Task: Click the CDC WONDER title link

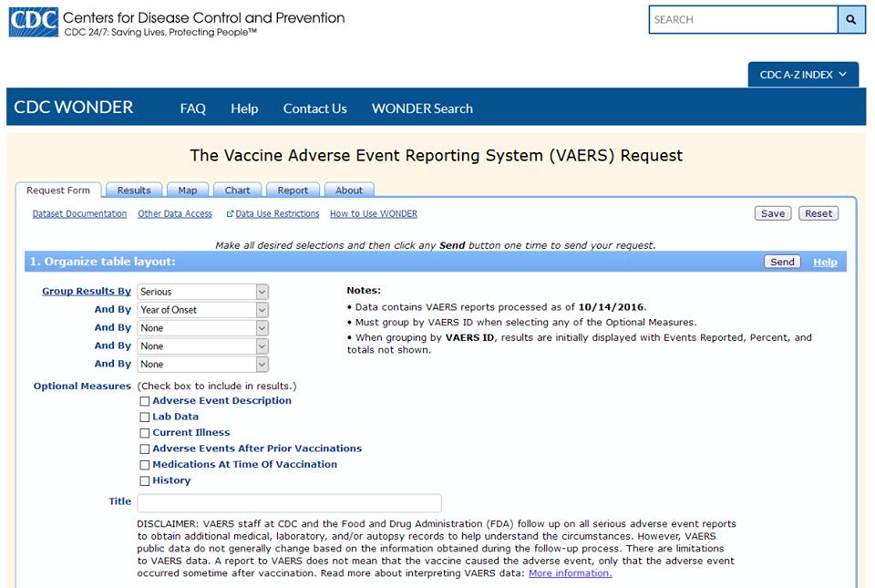Action: click(74, 107)
